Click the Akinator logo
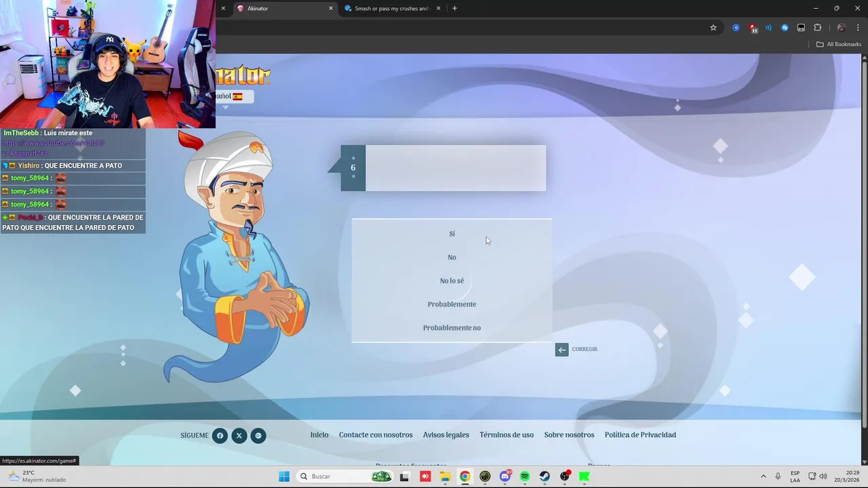The height and width of the screenshot is (488, 868). click(x=243, y=75)
